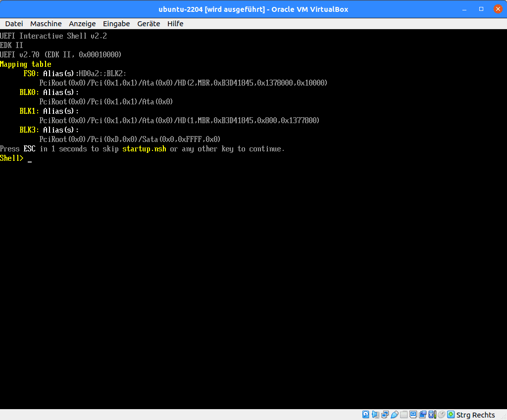Click the recording status icon
Viewport: 507px width, 420px height.
click(422, 415)
